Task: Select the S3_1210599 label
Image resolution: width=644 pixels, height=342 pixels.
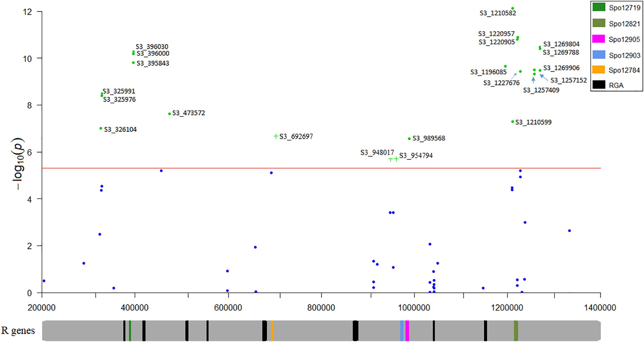Action: coord(533,122)
